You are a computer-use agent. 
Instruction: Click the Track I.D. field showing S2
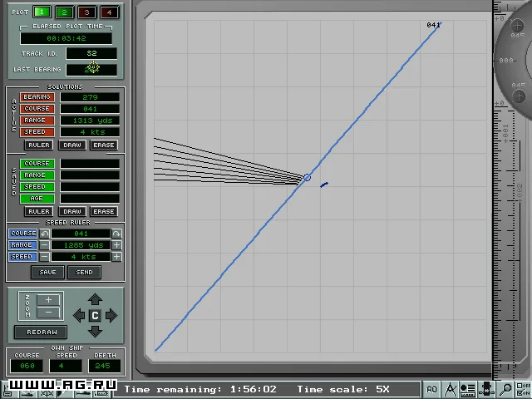click(91, 53)
